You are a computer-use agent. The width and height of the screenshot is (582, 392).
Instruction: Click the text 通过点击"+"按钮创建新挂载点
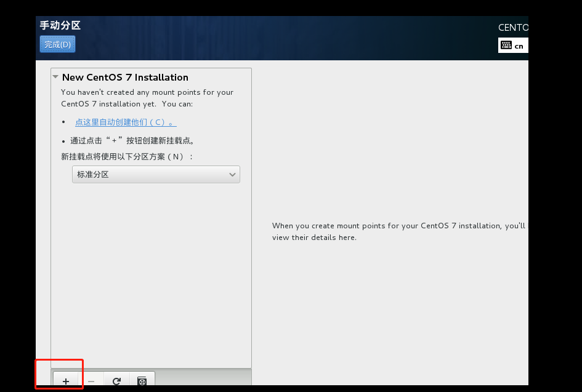tap(132, 140)
